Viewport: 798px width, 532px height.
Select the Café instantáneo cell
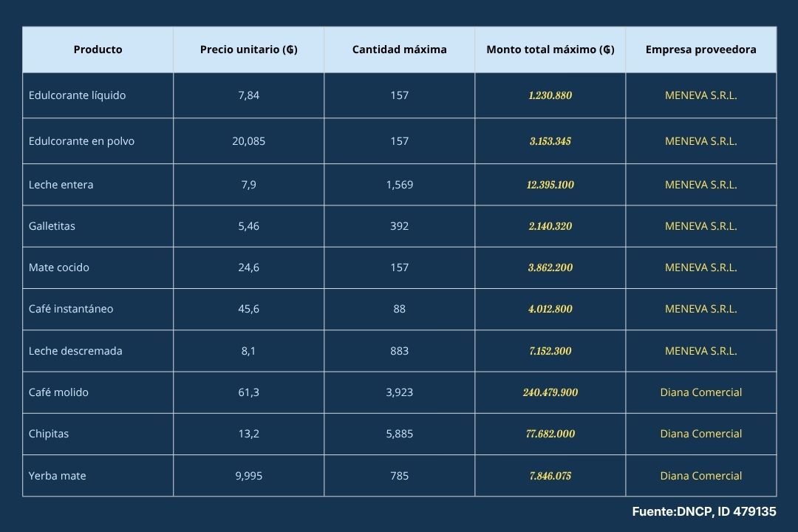click(x=71, y=309)
